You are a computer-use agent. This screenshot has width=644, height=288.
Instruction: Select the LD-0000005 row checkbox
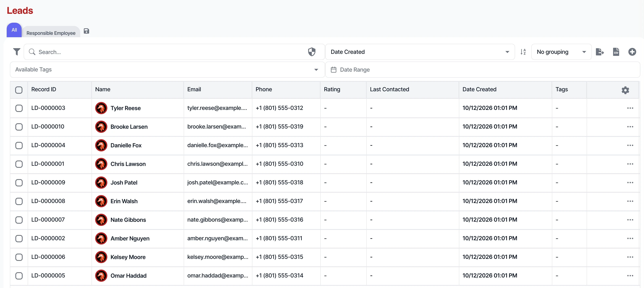[x=19, y=276]
